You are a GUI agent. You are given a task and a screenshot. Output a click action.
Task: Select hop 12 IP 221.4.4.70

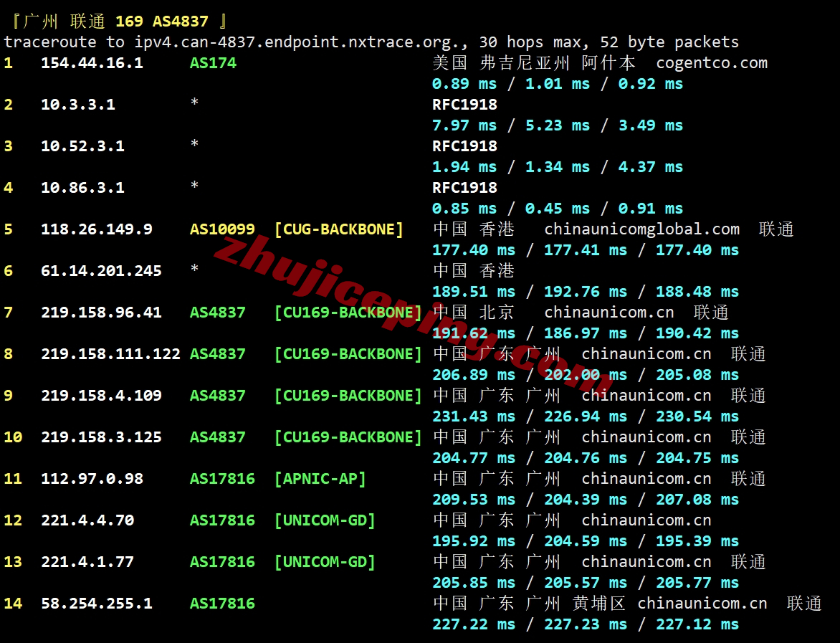[88, 520]
